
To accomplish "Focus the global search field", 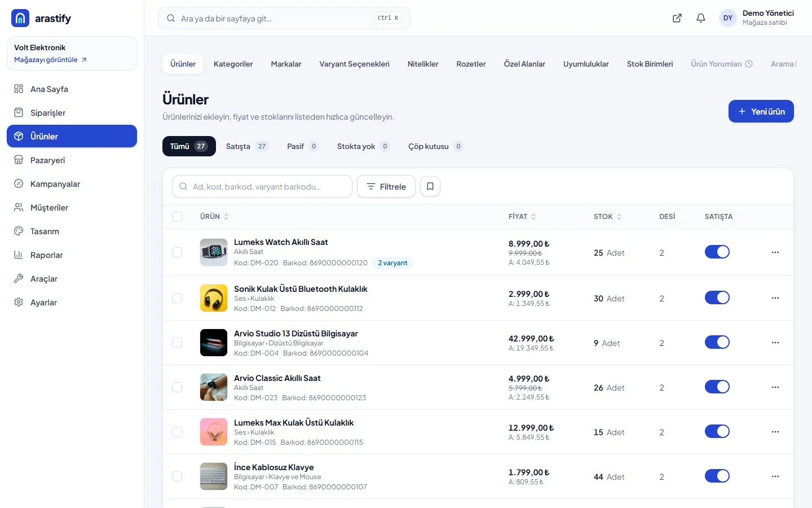I will click(x=284, y=18).
